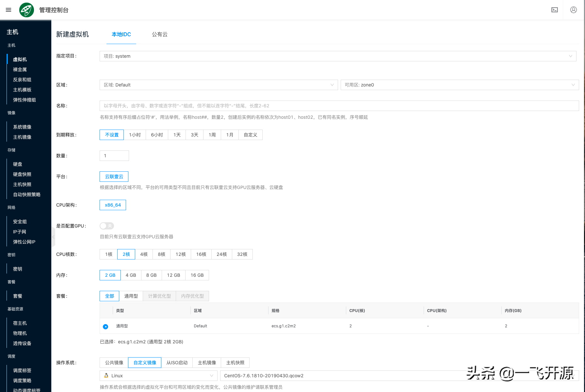Click the Linux penguin icon
Screen dimensions: 585x392
(x=106, y=376)
